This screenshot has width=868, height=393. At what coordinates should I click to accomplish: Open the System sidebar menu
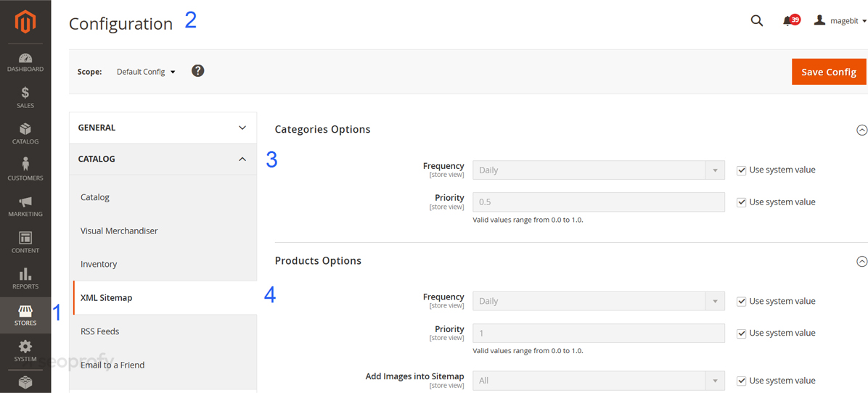25,352
